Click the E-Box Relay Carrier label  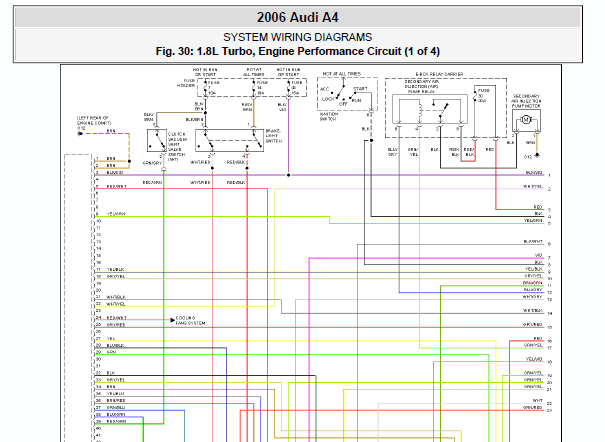(442, 74)
